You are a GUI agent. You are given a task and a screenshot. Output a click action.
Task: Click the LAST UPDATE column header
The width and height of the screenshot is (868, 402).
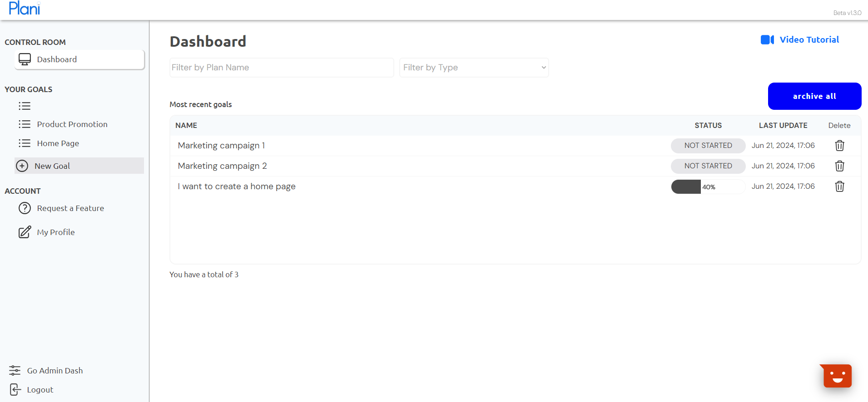click(x=783, y=126)
